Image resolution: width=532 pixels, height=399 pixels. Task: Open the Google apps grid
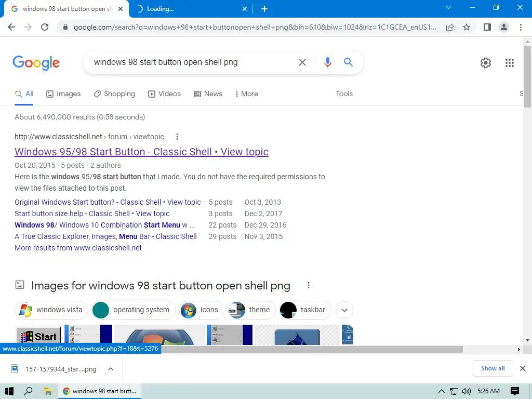pyautogui.click(x=510, y=63)
